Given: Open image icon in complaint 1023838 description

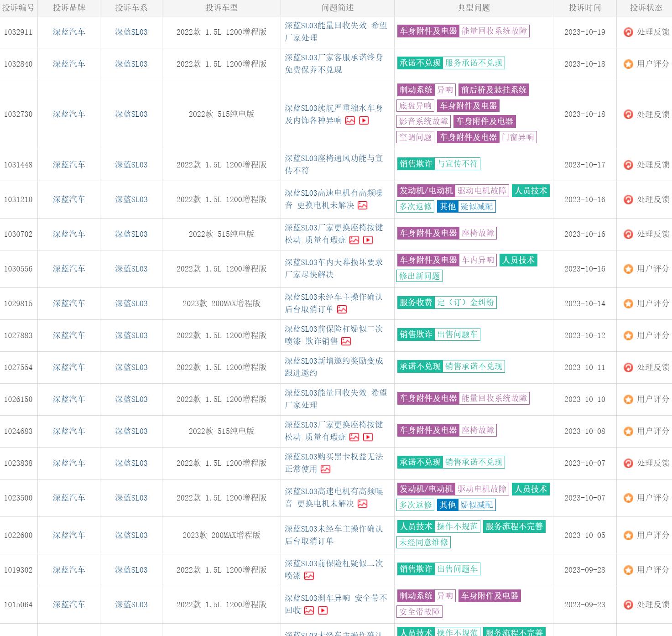Looking at the screenshot, I should point(325,469).
